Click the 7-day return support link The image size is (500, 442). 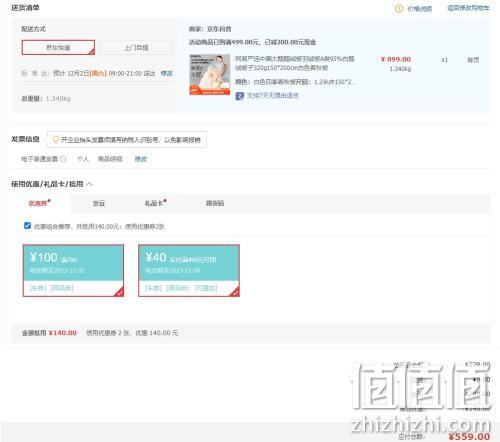point(273,96)
